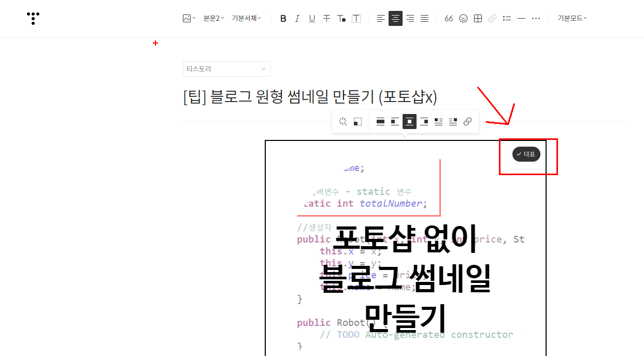This screenshot has height=356, width=644.
Task: Set image to right-aligned layout
Action: [x=424, y=122]
